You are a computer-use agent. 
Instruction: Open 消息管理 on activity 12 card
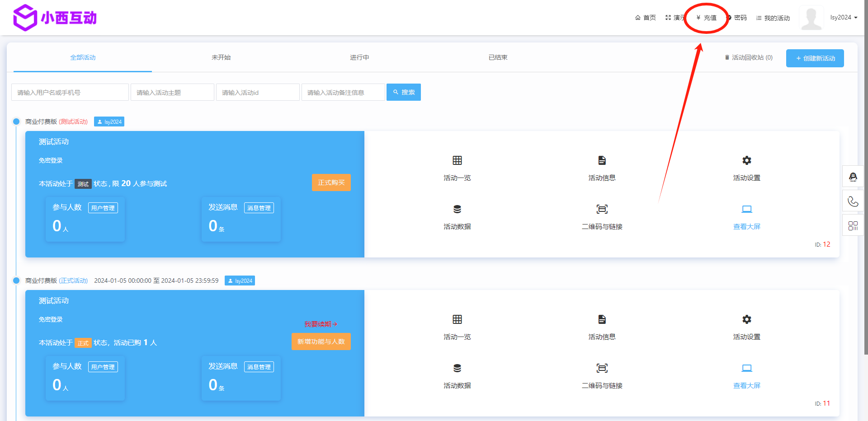click(x=259, y=208)
